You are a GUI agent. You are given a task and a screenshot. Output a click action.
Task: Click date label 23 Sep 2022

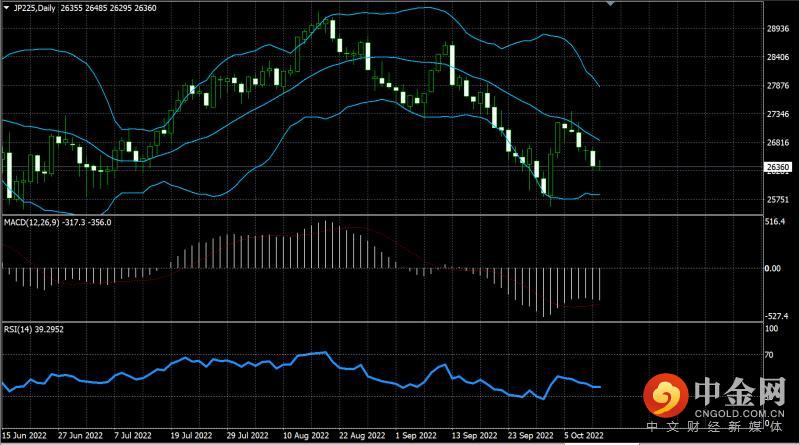[x=530, y=435]
